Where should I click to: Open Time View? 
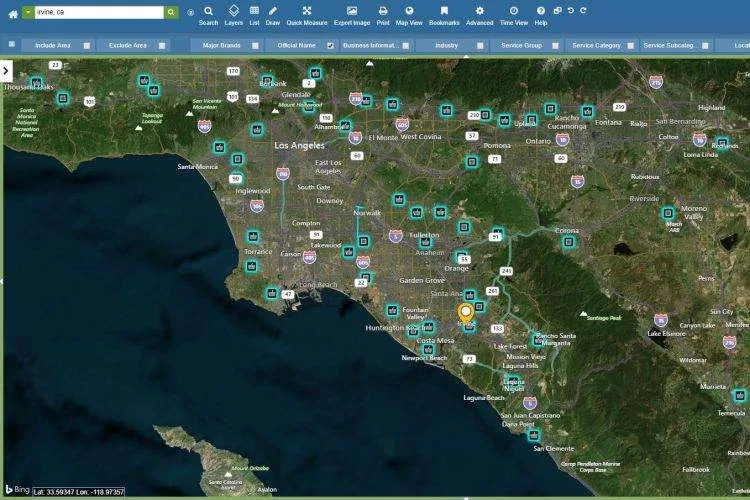pyautogui.click(x=514, y=16)
